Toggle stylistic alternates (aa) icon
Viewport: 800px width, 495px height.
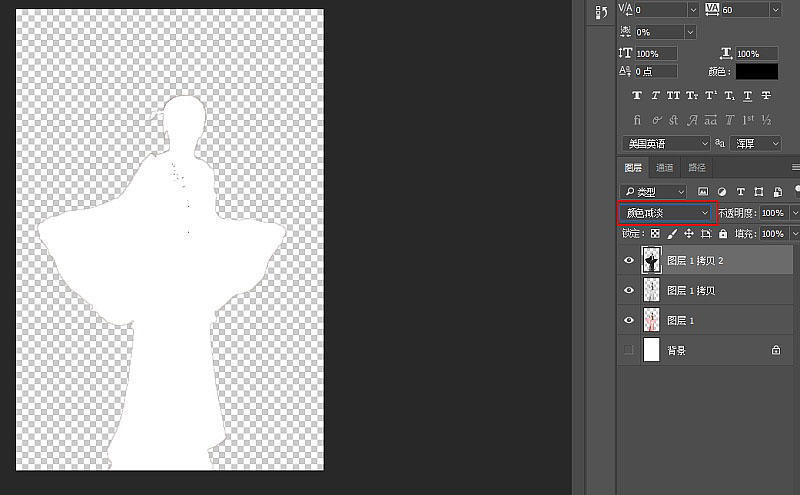(x=711, y=120)
